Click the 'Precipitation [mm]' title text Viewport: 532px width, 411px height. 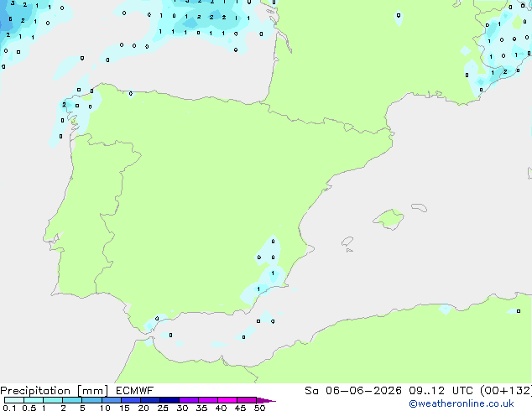coord(55,391)
